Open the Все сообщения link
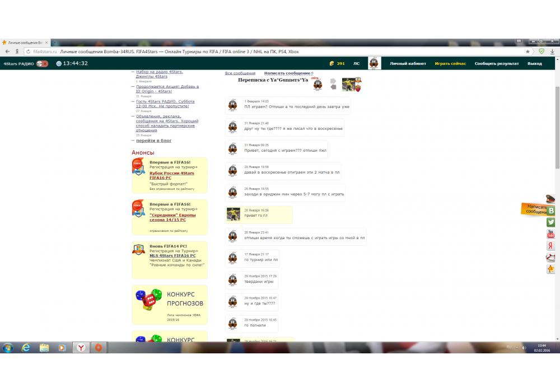The height and width of the screenshot is (392, 560). [x=240, y=73]
